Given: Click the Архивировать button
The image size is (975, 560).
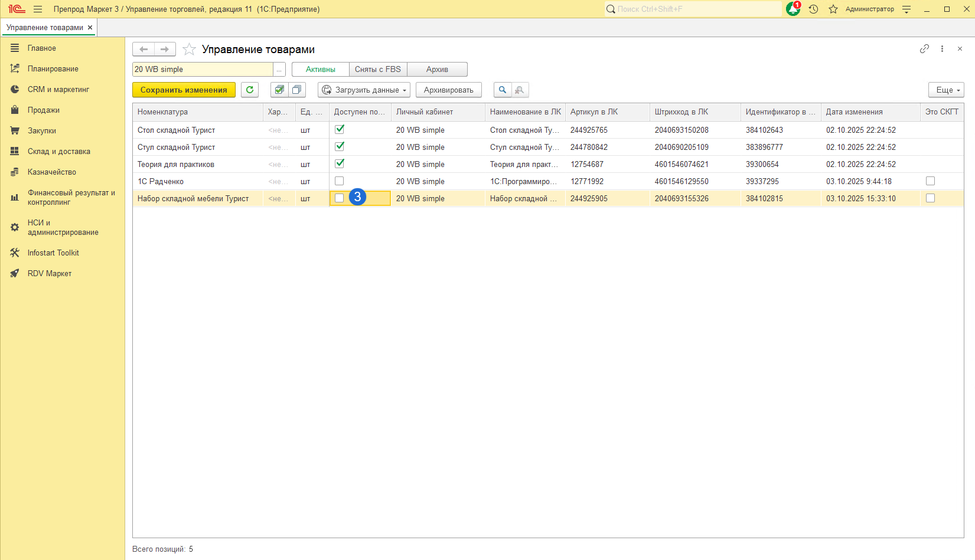Looking at the screenshot, I should (x=448, y=90).
